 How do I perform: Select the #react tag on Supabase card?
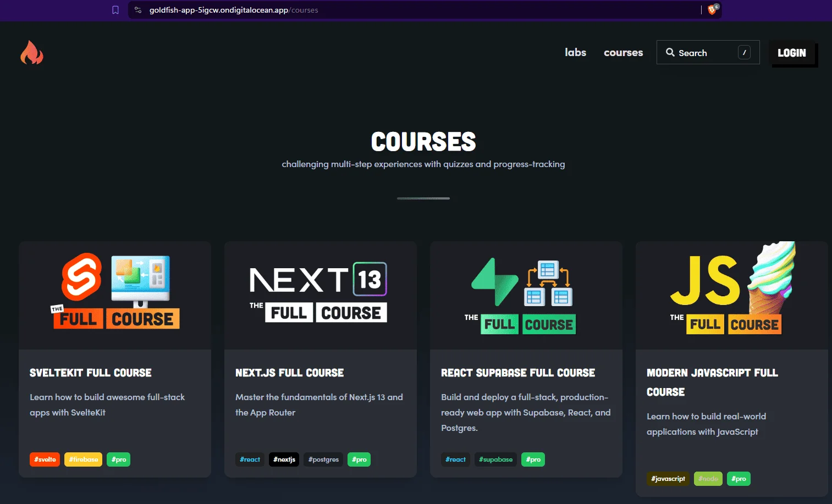pyautogui.click(x=456, y=459)
